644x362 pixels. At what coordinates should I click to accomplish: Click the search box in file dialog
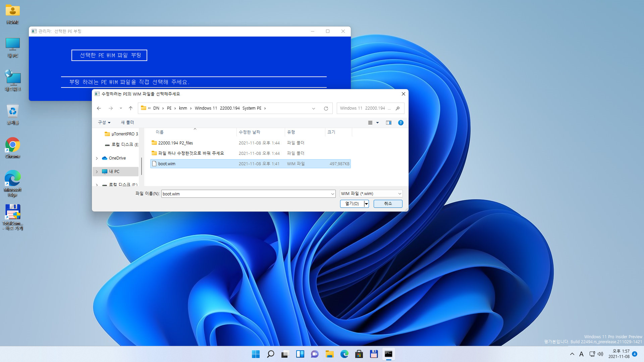[x=366, y=108]
